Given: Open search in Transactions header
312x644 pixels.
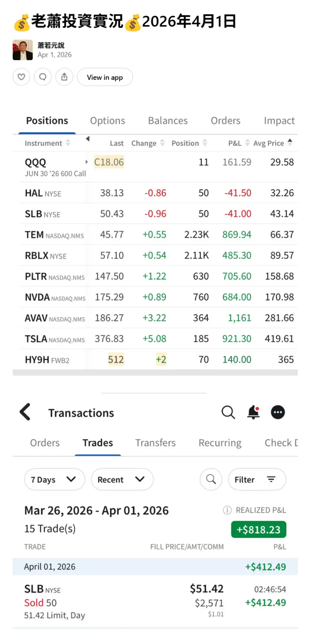Looking at the screenshot, I should coord(228,412).
